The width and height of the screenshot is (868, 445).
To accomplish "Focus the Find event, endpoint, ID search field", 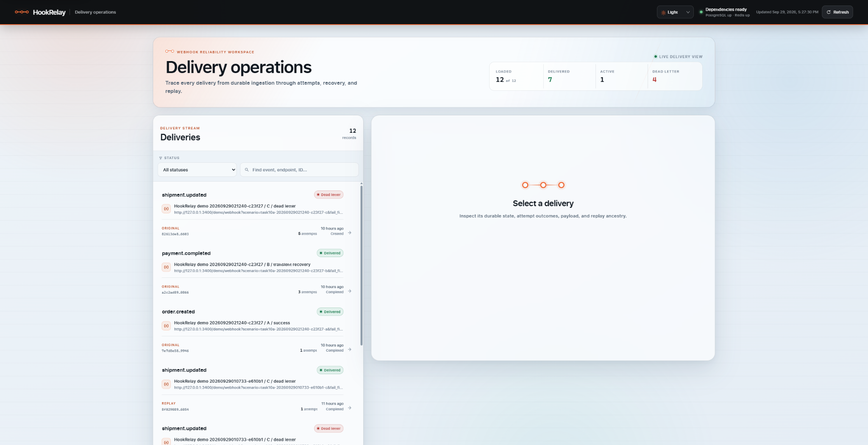I will [x=299, y=170].
